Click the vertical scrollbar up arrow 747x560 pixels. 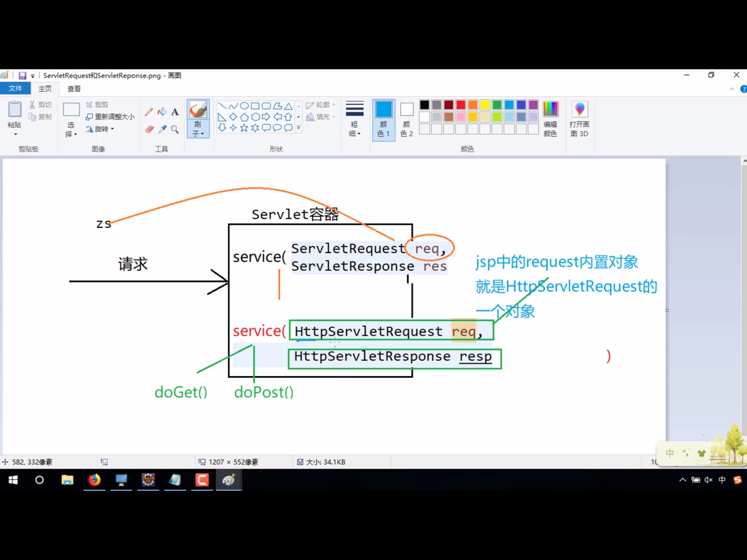click(x=744, y=161)
